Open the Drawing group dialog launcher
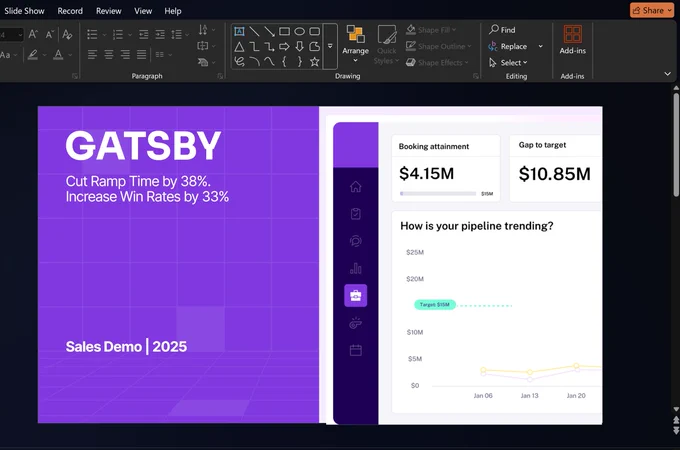This screenshot has height=450, width=680. coord(476,76)
